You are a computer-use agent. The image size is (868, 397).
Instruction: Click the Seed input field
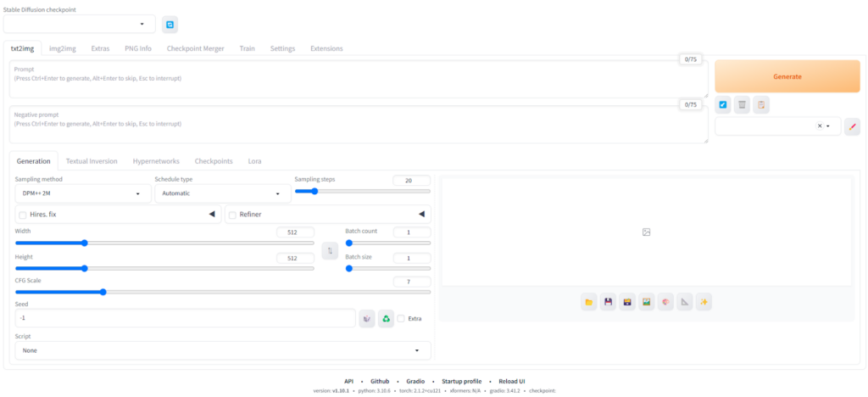(186, 318)
